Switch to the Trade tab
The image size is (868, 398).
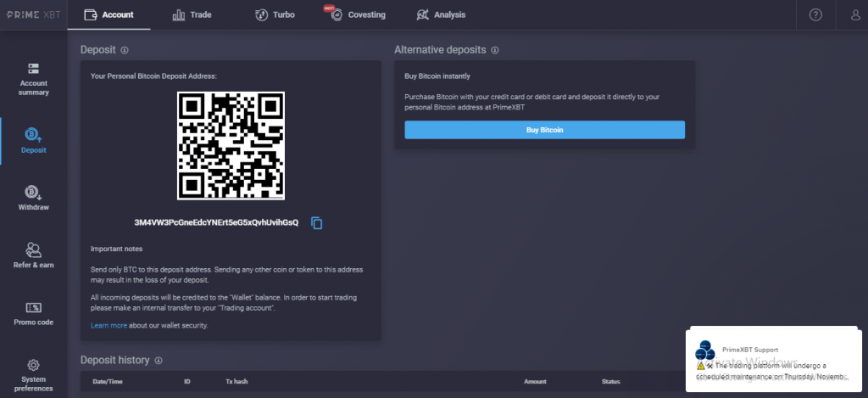click(192, 15)
